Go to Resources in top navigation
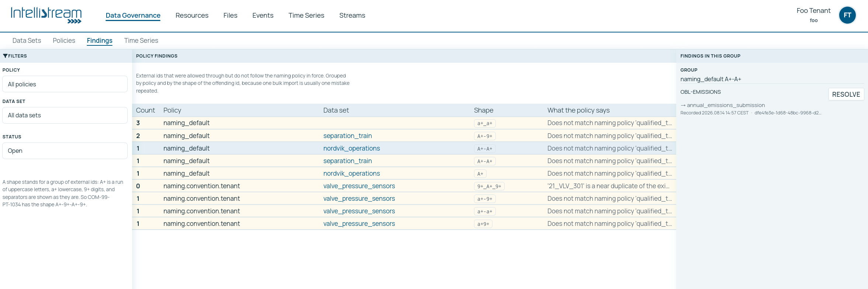The width and height of the screenshot is (868, 289). click(x=192, y=15)
